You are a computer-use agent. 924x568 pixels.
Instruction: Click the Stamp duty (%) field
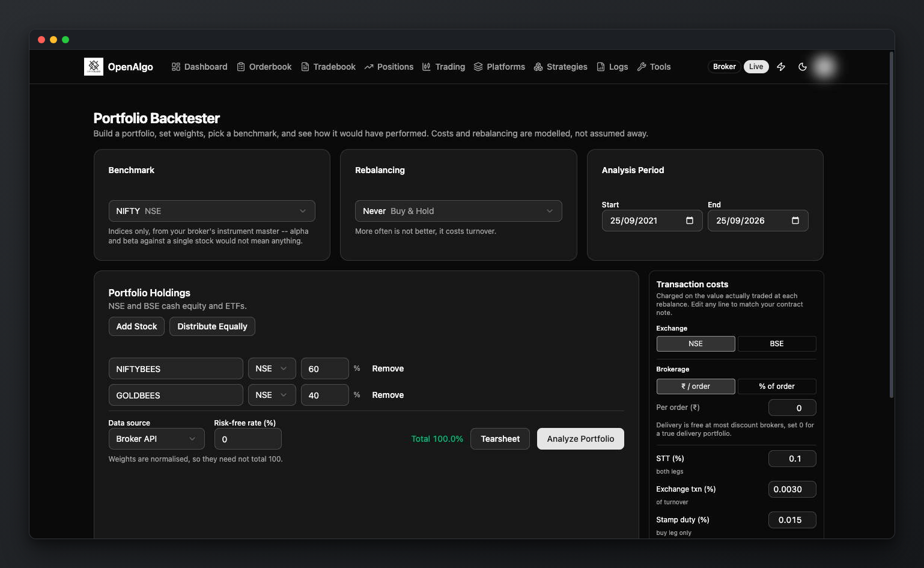792,520
